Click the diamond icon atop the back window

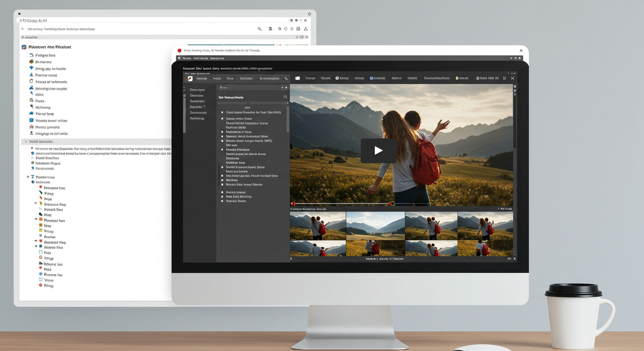click(x=309, y=14)
